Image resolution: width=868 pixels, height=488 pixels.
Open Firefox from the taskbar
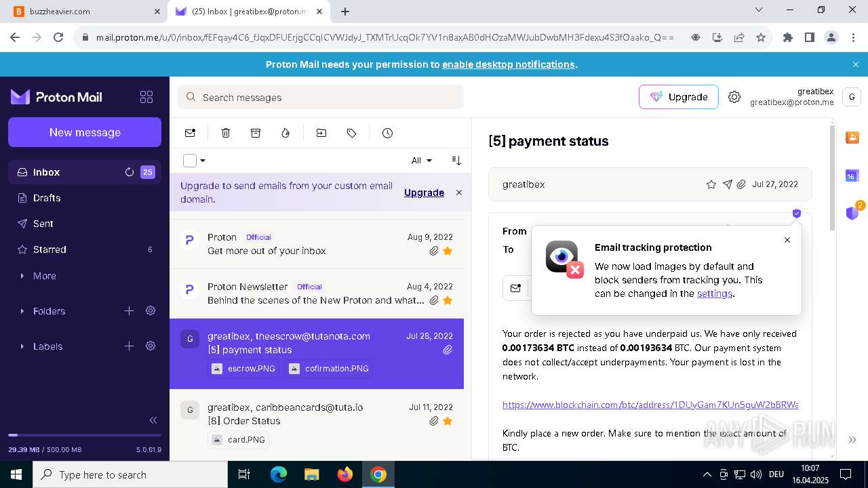pos(345,474)
